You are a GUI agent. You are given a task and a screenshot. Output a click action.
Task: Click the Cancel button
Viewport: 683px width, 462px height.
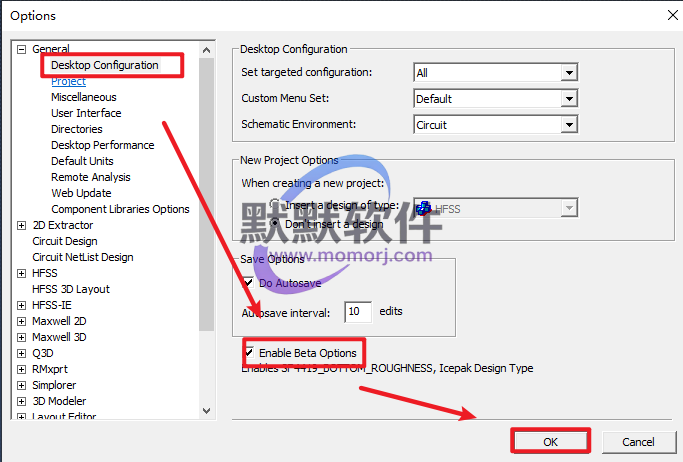coord(638,441)
